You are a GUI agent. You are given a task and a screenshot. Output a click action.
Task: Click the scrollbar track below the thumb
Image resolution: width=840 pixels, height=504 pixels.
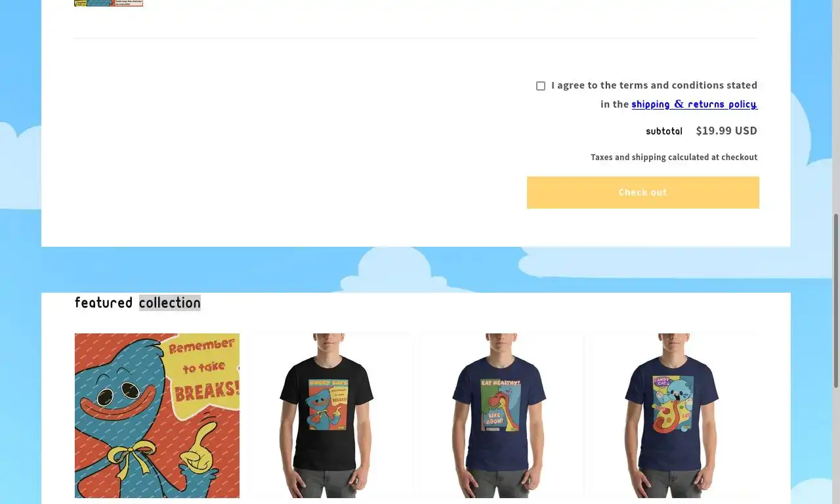coord(835,446)
